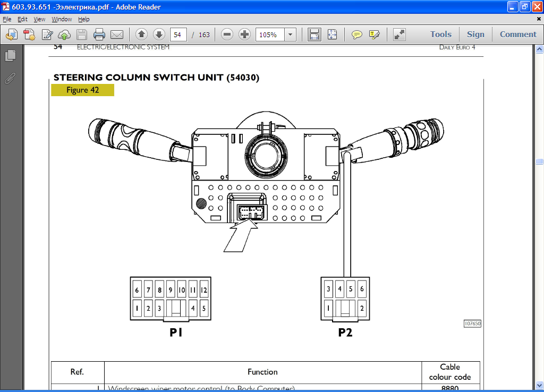Add a sticky note comment
This screenshot has width=544, height=392.
(x=356, y=35)
